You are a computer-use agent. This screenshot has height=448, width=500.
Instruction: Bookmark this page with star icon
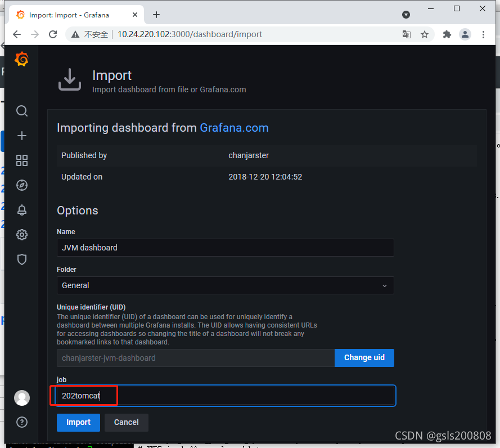point(425,34)
